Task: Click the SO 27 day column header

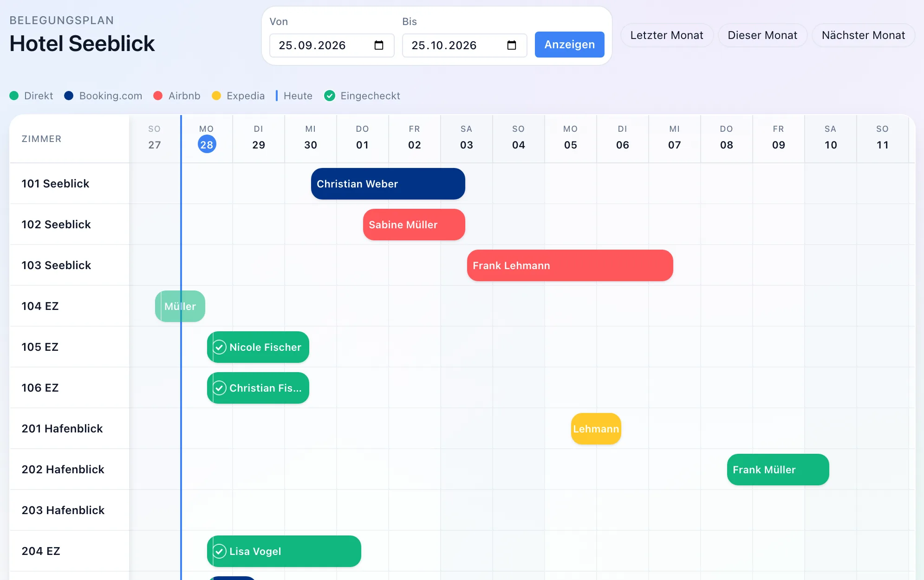Action: tap(155, 138)
